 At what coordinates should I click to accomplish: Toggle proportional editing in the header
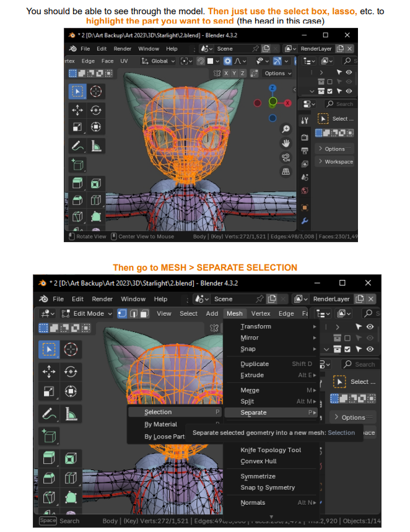(x=227, y=61)
